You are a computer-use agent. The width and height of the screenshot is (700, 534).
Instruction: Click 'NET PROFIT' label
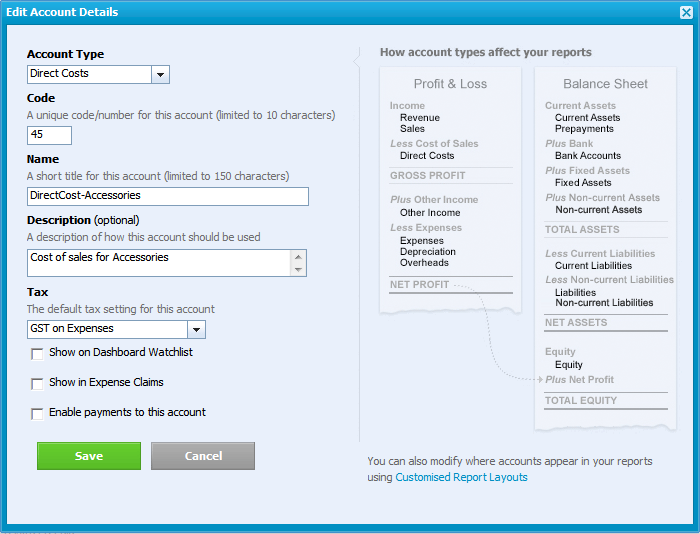click(x=419, y=284)
